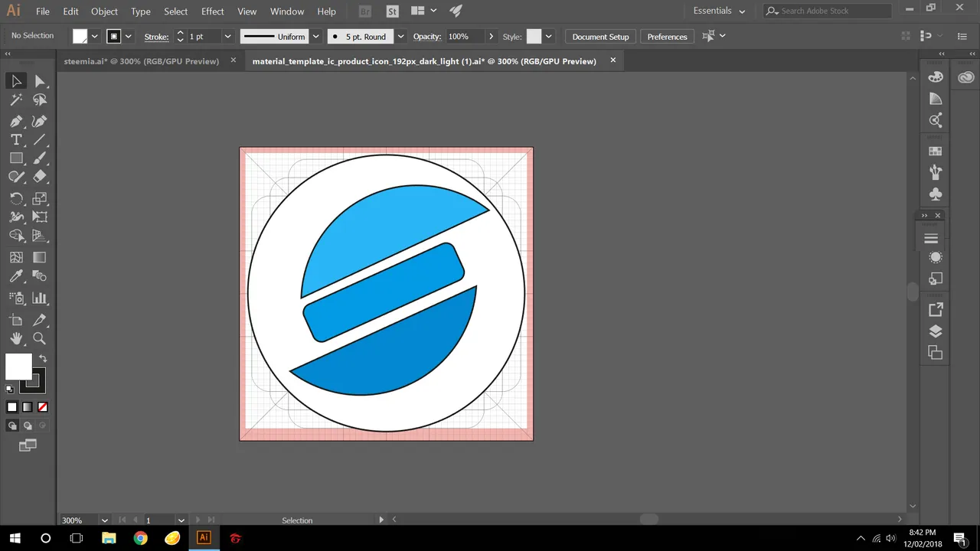Open the fill color dropdown in control bar

[x=96, y=36]
